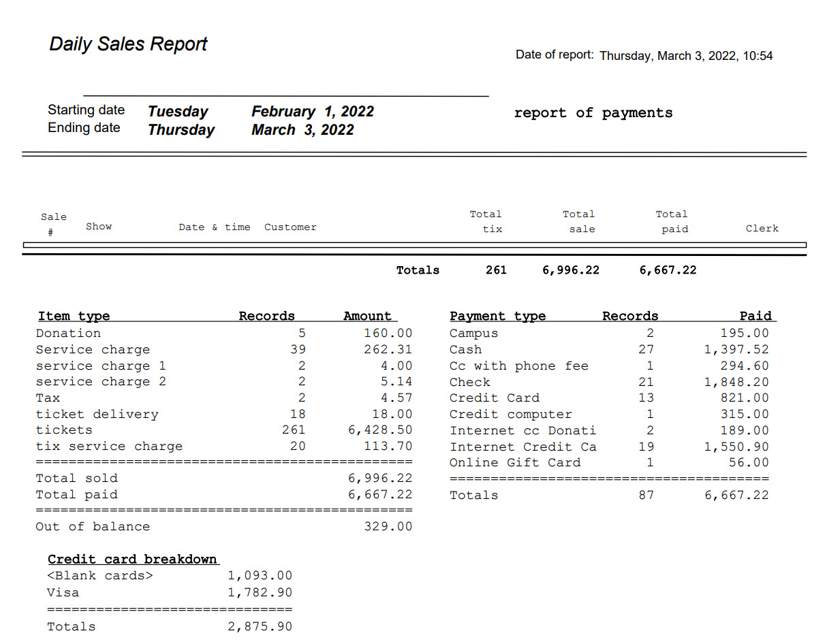
Task: Click the 'Ending date' label
Action: point(84,127)
